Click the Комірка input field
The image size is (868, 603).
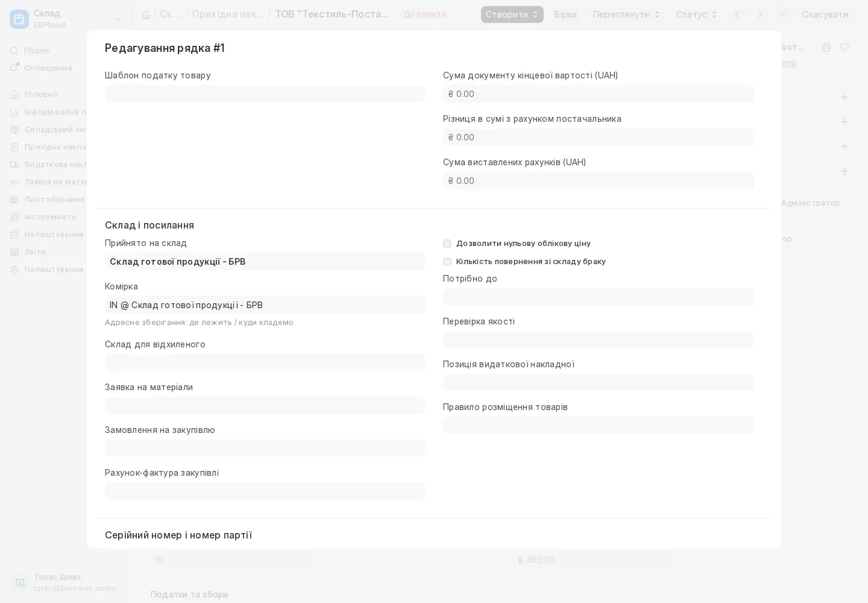point(265,305)
